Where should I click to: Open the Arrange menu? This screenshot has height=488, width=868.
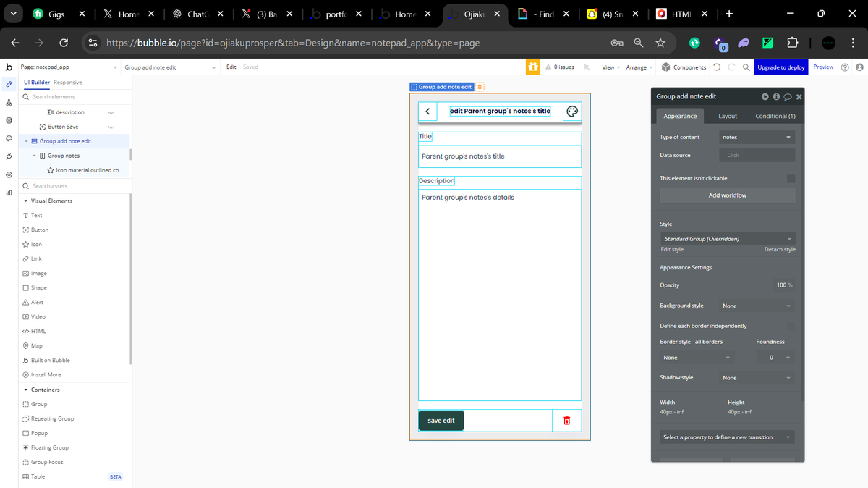point(638,67)
